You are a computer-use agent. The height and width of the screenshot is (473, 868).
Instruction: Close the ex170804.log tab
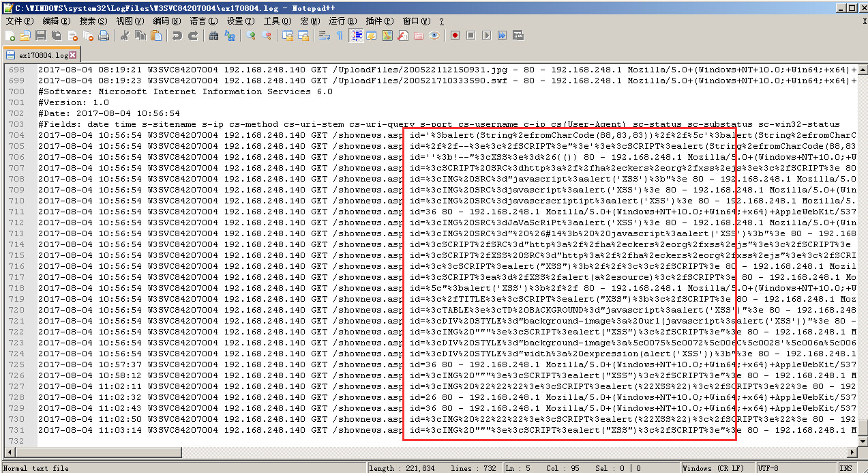click(74, 55)
